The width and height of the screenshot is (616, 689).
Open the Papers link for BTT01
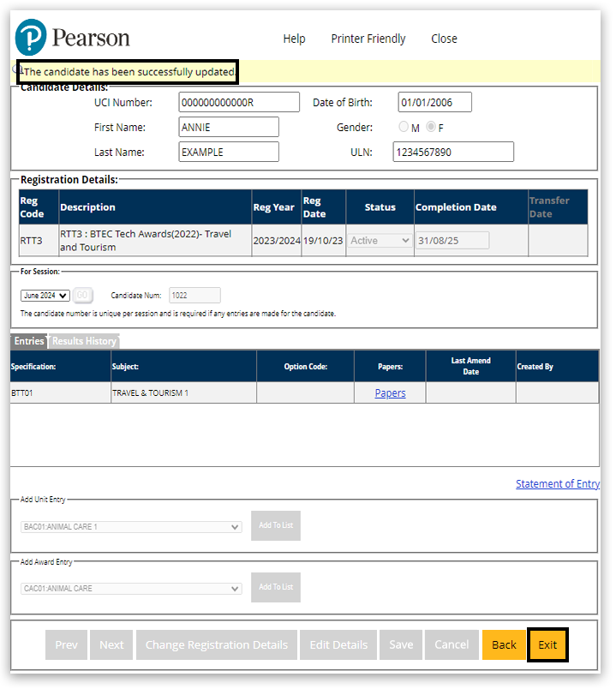pyautogui.click(x=390, y=393)
